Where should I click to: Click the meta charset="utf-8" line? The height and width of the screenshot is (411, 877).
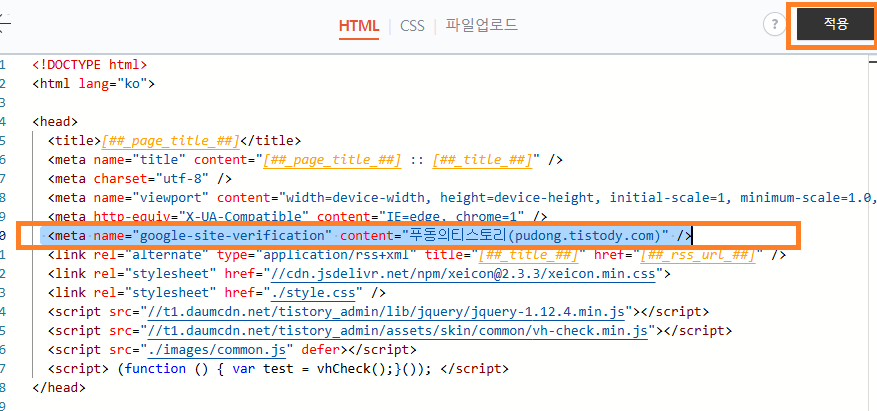(140, 179)
